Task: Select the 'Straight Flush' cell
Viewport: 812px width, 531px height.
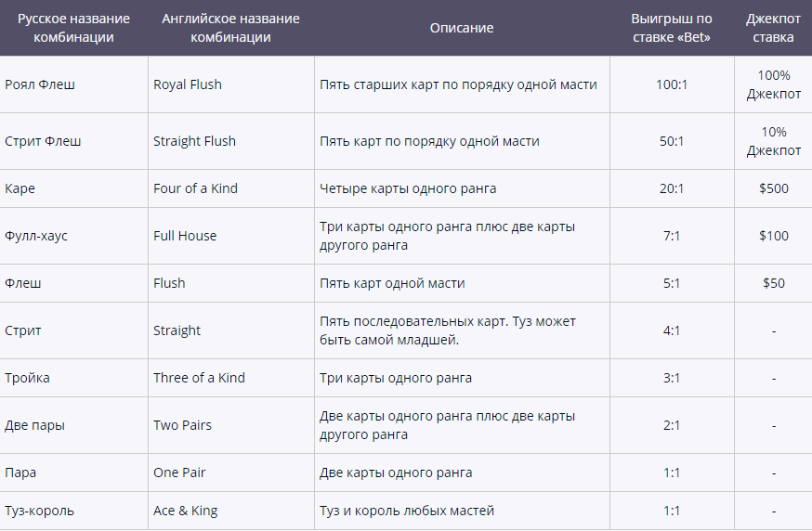Action: click(x=194, y=141)
